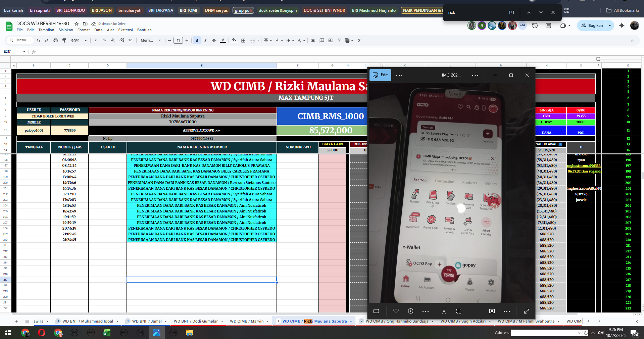Open the text wrapping dropdown
This screenshot has height=339, width=644.
(290, 40)
